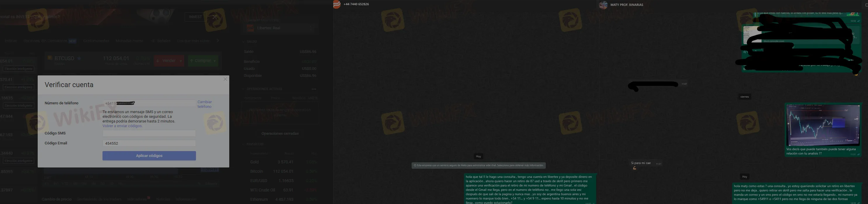868x204 pixels.
Task: Select Bitcoin in the favorites list
Action: pyautogui.click(x=256, y=171)
